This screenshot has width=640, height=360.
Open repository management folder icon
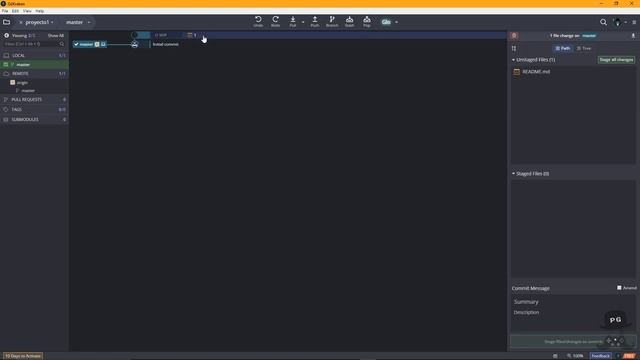[7, 22]
